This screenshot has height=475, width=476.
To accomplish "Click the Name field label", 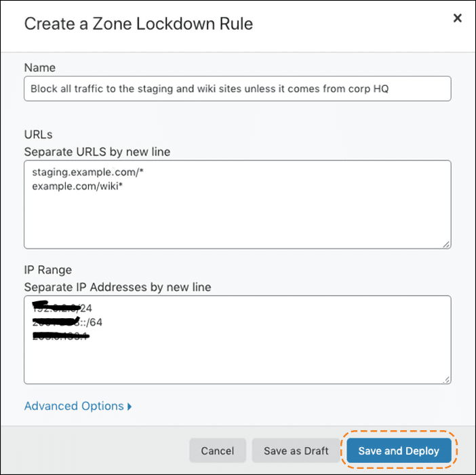I will click(x=40, y=68).
